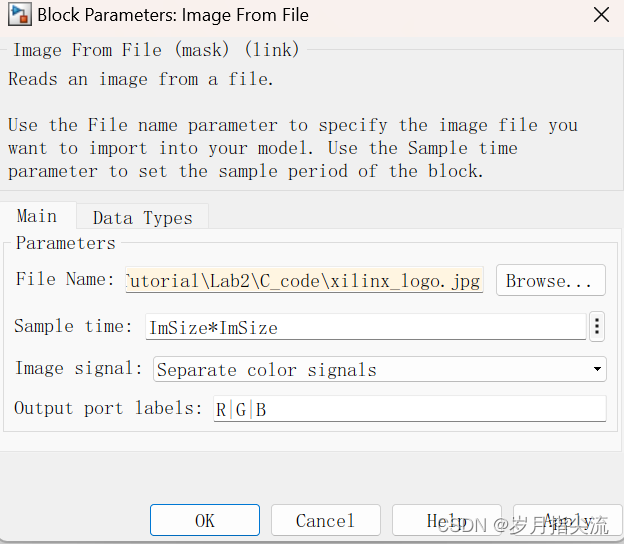Expand the Separate color signals combo box
Image resolution: width=624 pixels, height=544 pixels.
(379, 369)
